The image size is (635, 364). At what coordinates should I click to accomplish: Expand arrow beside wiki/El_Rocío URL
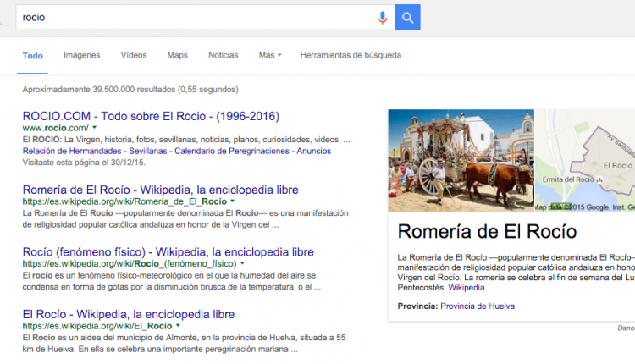178,326
